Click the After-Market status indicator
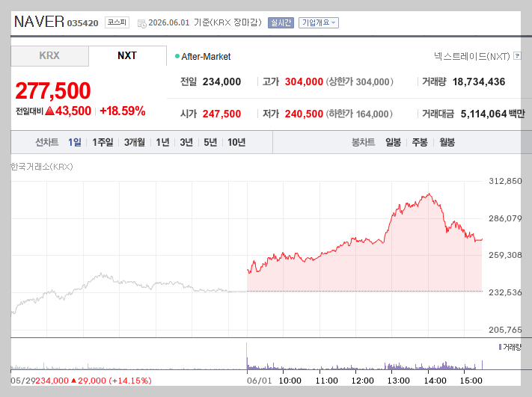This screenshot has height=397, width=532. [203, 57]
